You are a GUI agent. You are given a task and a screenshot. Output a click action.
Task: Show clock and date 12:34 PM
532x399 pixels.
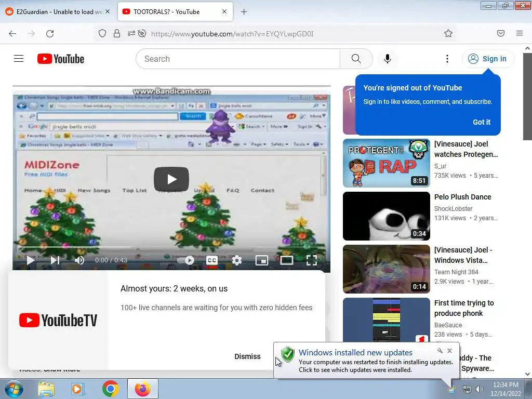click(506, 389)
